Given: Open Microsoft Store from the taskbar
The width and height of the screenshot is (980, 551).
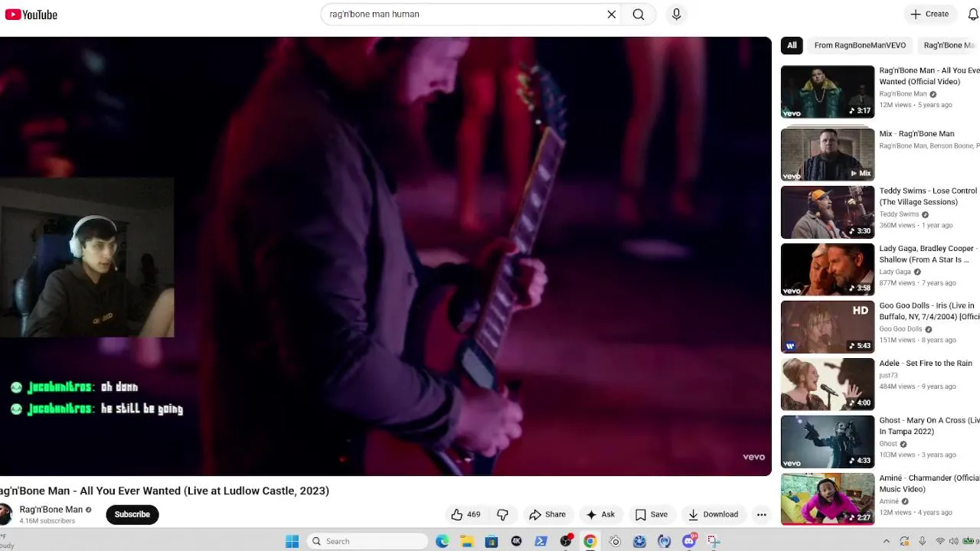Looking at the screenshot, I should click(x=492, y=541).
